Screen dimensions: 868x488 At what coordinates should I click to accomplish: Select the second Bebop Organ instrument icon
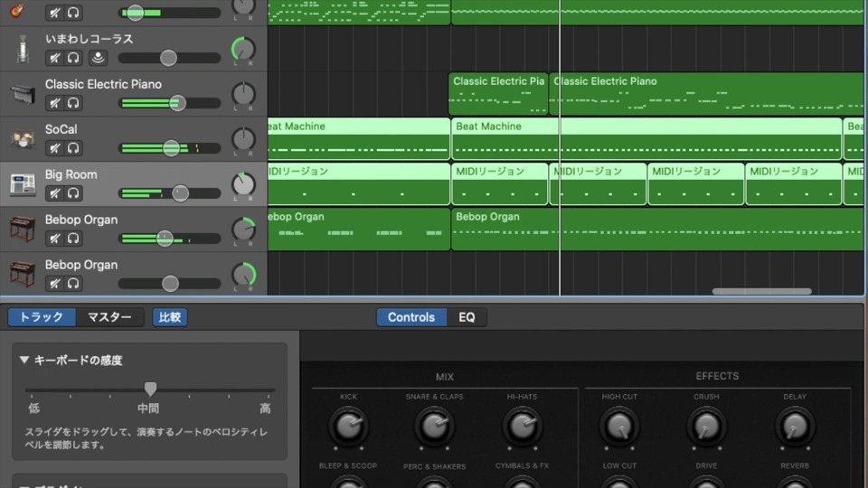click(x=22, y=274)
